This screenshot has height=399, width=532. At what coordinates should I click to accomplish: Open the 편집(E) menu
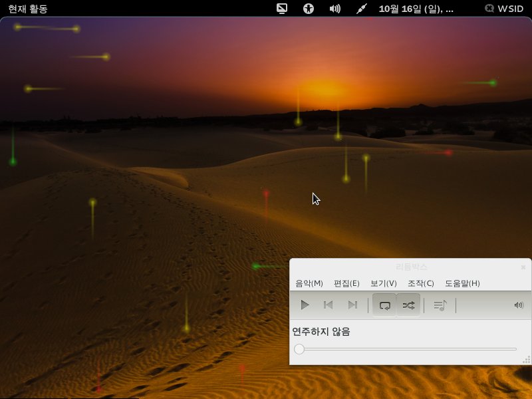(x=346, y=283)
